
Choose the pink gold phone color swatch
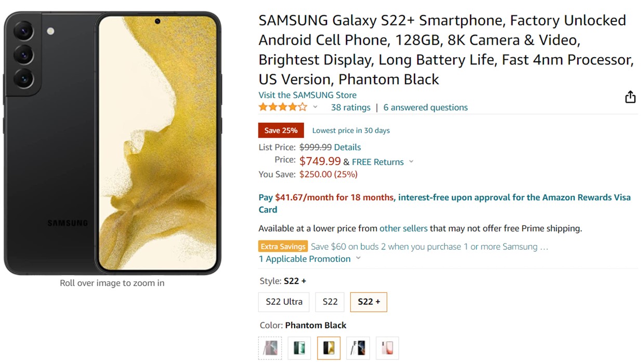point(387,348)
